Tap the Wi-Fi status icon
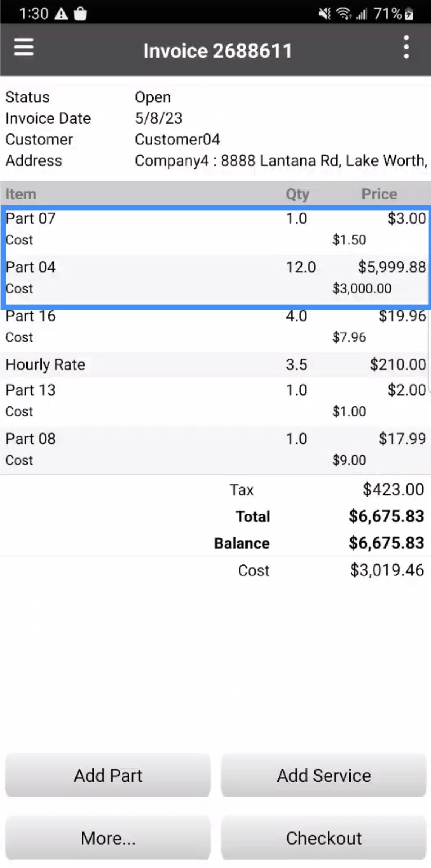 343,14
